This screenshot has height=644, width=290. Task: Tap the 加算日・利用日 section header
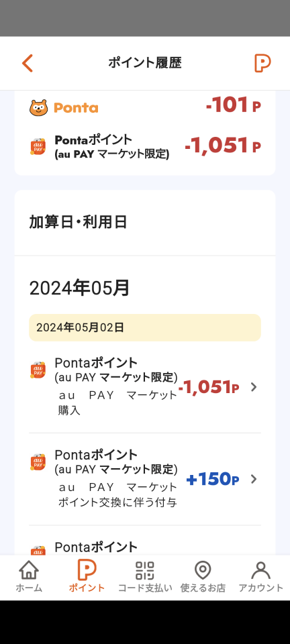[x=78, y=222]
